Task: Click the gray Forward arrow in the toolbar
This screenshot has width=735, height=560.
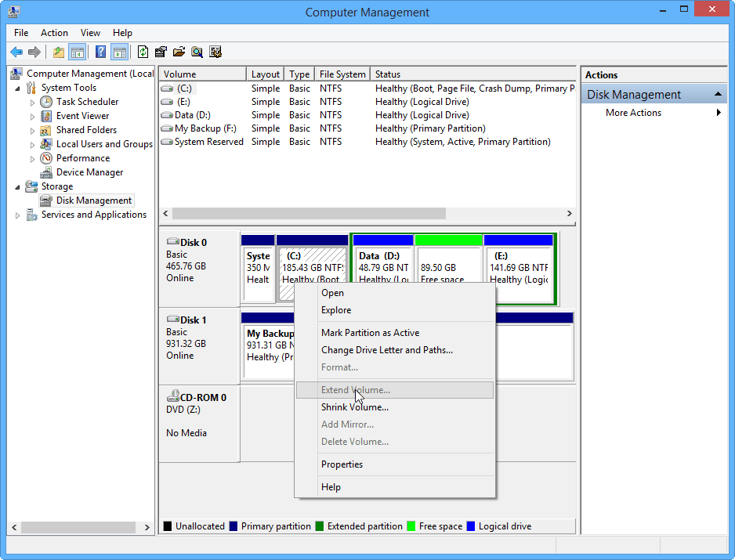Action: click(34, 52)
